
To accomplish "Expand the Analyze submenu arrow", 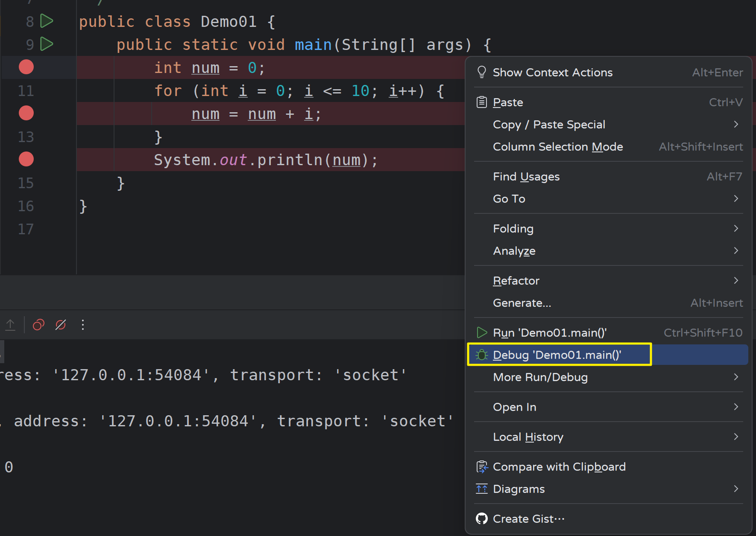I will pos(736,251).
